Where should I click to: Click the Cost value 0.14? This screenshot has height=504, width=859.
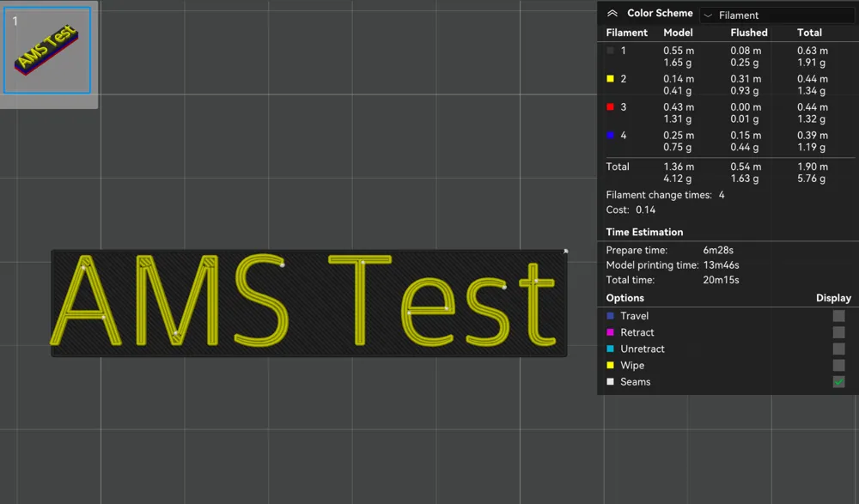pyautogui.click(x=645, y=209)
